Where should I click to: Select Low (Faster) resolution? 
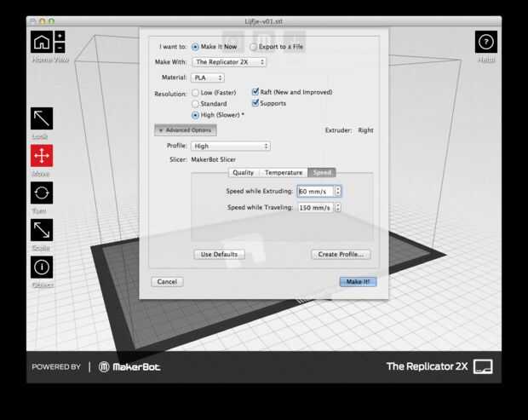coord(195,92)
